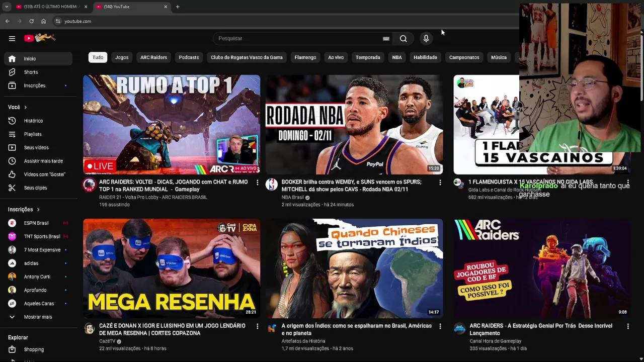The height and width of the screenshot is (362, 644).
Task: Expand Mostrar mais subscriptions
Action: tap(38, 317)
